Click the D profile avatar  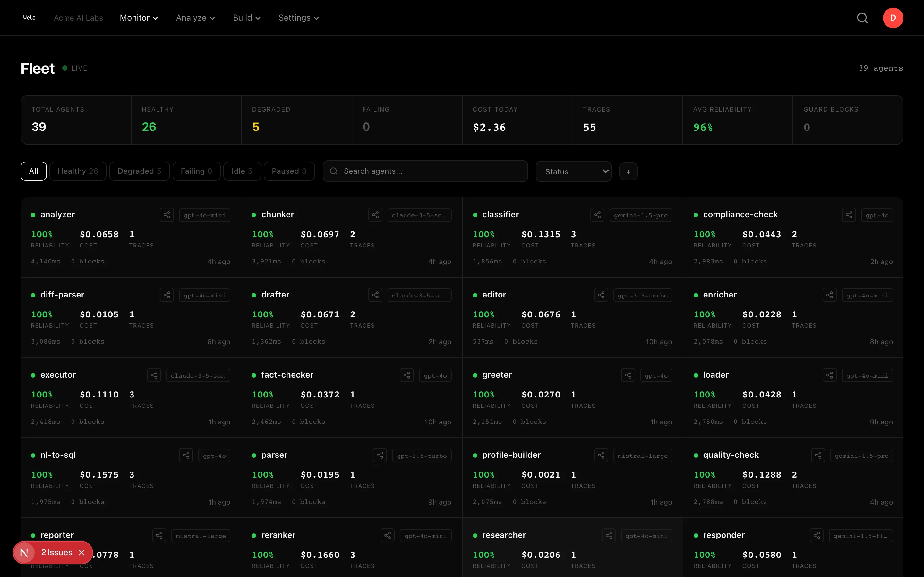[x=893, y=18]
